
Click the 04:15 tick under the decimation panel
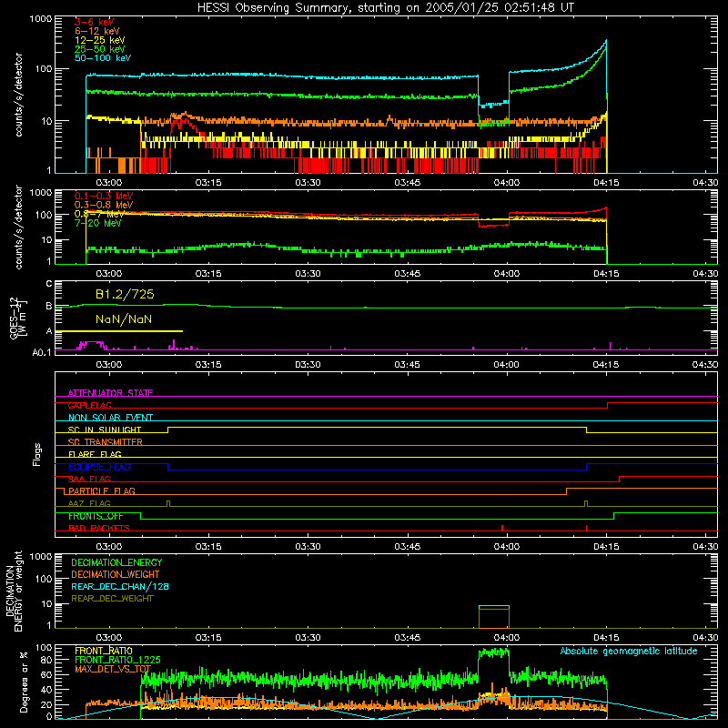point(606,638)
